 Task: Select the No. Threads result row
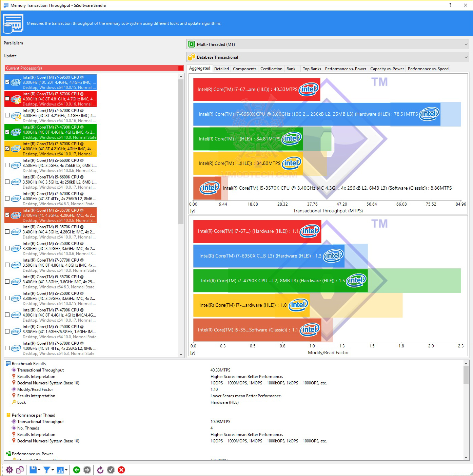[28, 428]
